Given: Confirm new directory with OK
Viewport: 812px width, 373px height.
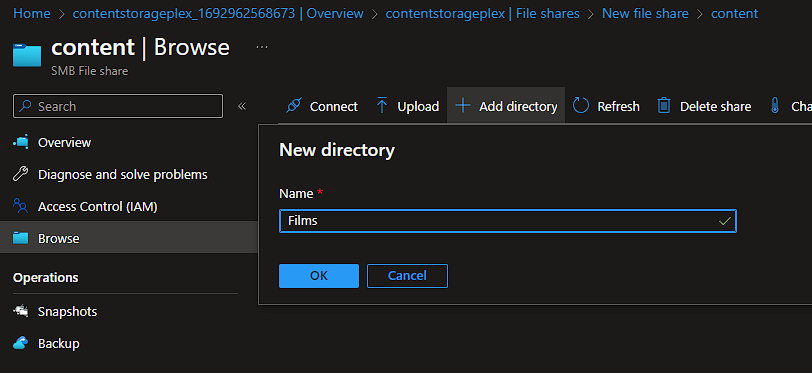Looking at the screenshot, I should 318,276.
